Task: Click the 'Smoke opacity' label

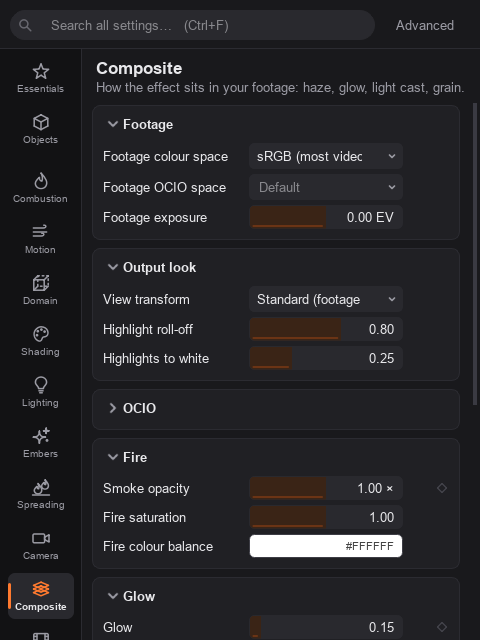Action: tap(146, 489)
